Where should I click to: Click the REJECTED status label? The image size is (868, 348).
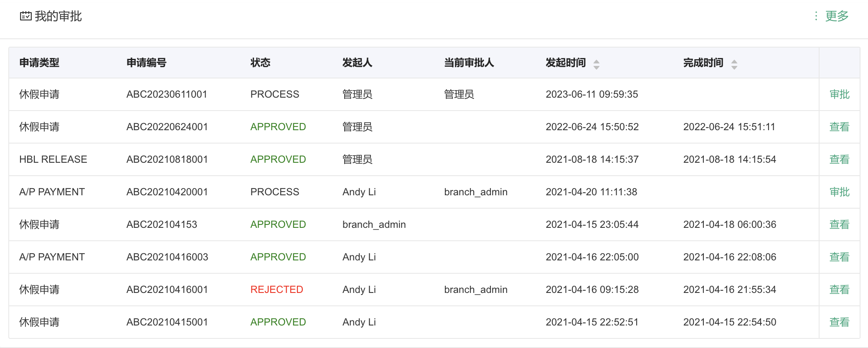(x=277, y=290)
